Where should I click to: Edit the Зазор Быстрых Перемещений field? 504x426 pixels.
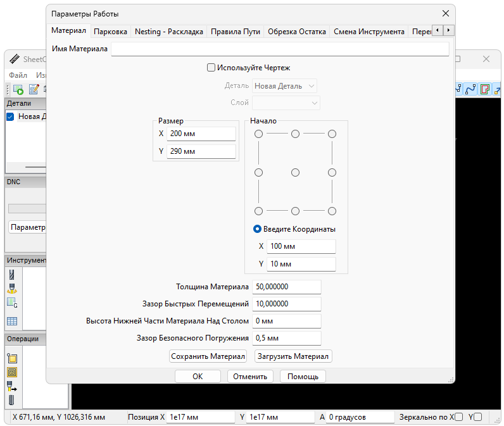[287, 304]
